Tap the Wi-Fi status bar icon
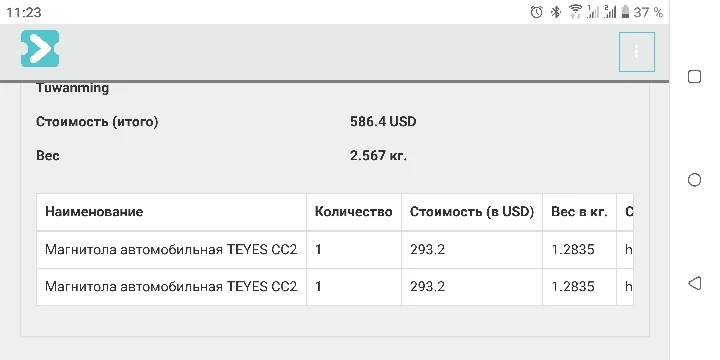Screen dimensions: 720x360 [x=575, y=11]
